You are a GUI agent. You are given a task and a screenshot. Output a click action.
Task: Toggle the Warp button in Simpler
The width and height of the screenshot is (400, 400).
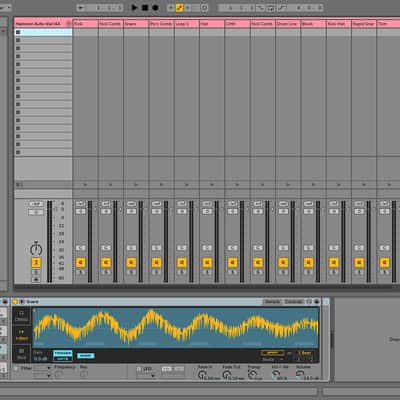pos(273,353)
